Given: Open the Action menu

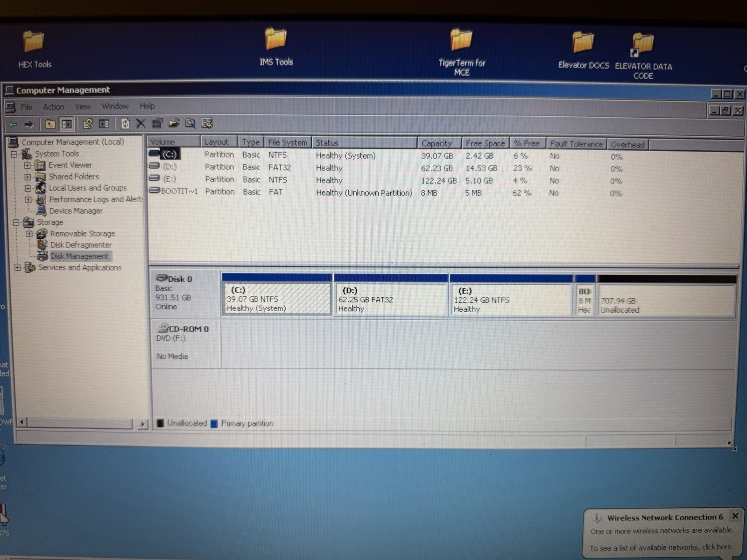Looking at the screenshot, I should coord(53,107).
